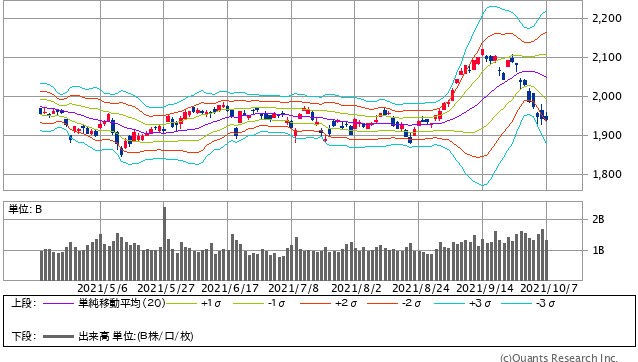Viewport: 638px width, 362px height.
Task: Click the purple simple moving average legend line
Action: [59, 303]
